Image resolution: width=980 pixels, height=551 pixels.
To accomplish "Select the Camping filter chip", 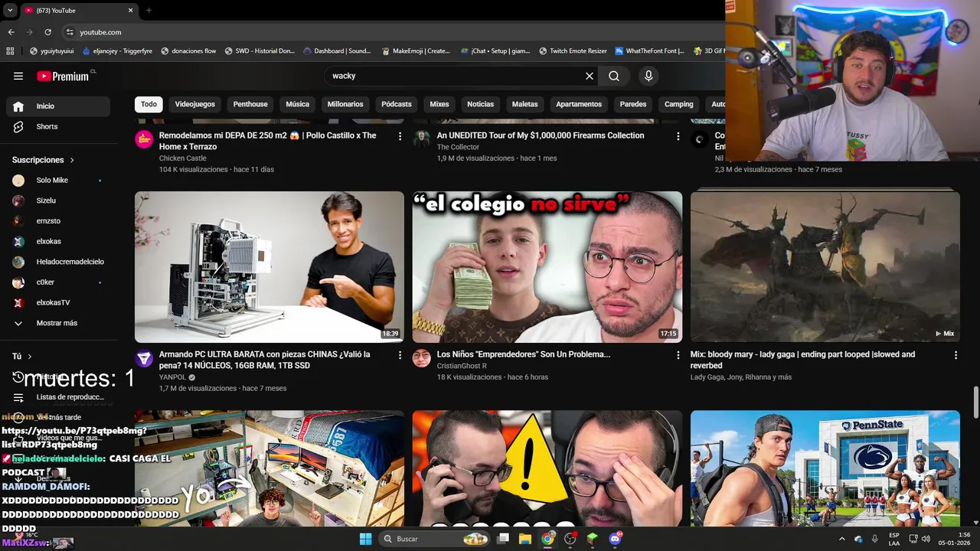I will pyautogui.click(x=679, y=104).
